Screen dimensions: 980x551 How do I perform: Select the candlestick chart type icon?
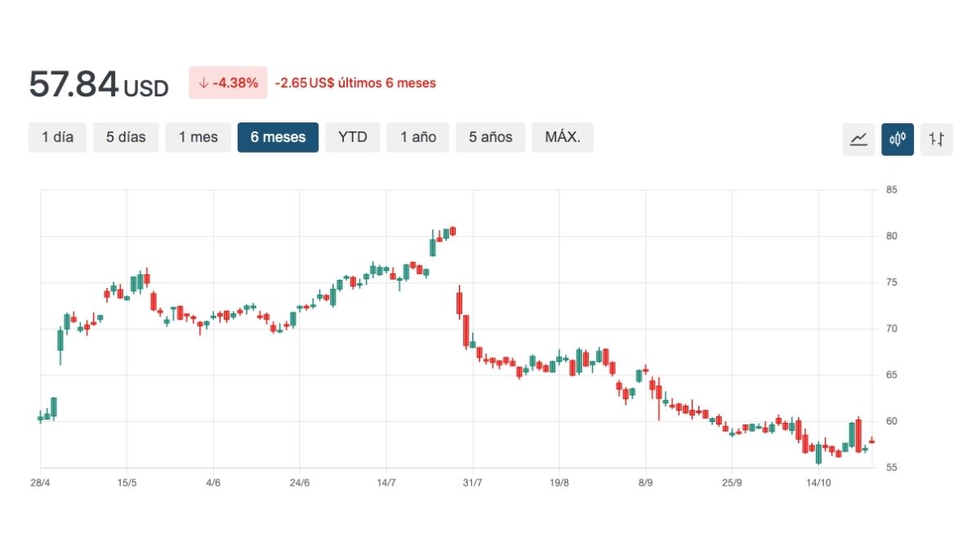point(898,139)
